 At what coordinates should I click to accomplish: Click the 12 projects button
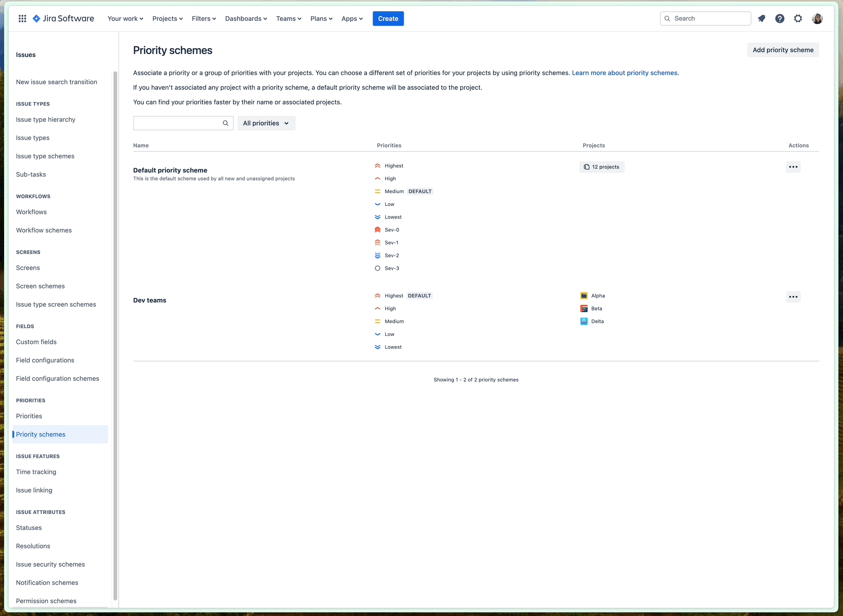tap(602, 167)
